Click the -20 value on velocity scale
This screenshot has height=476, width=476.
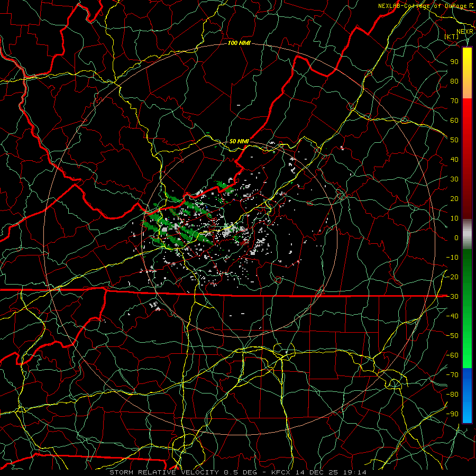tap(452, 277)
